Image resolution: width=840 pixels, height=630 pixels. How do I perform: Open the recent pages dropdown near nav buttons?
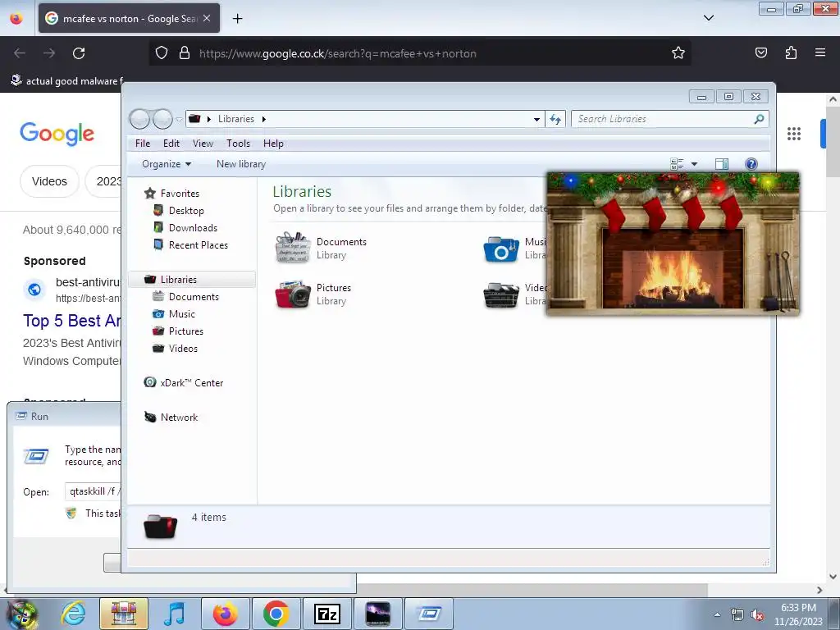click(x=179, y=120)
